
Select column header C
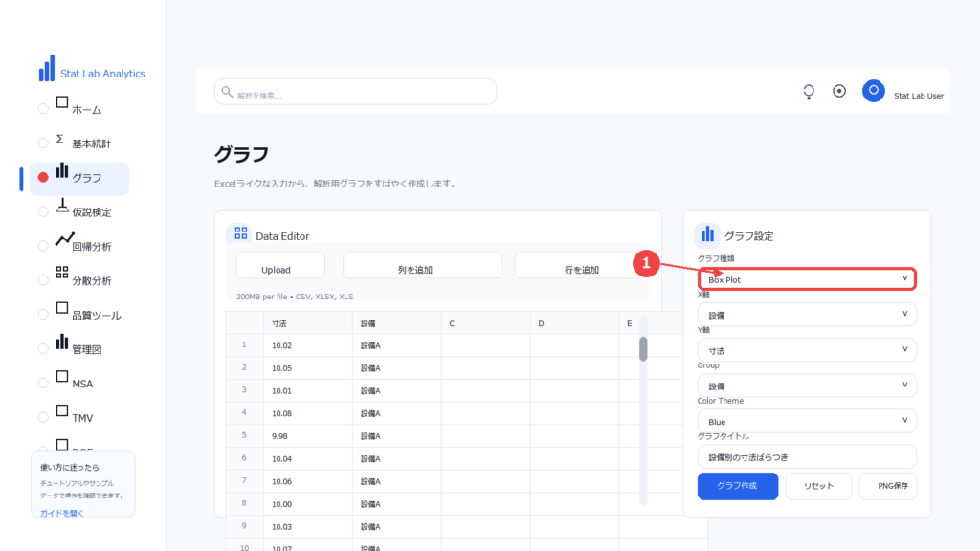[x=485, y=323]
